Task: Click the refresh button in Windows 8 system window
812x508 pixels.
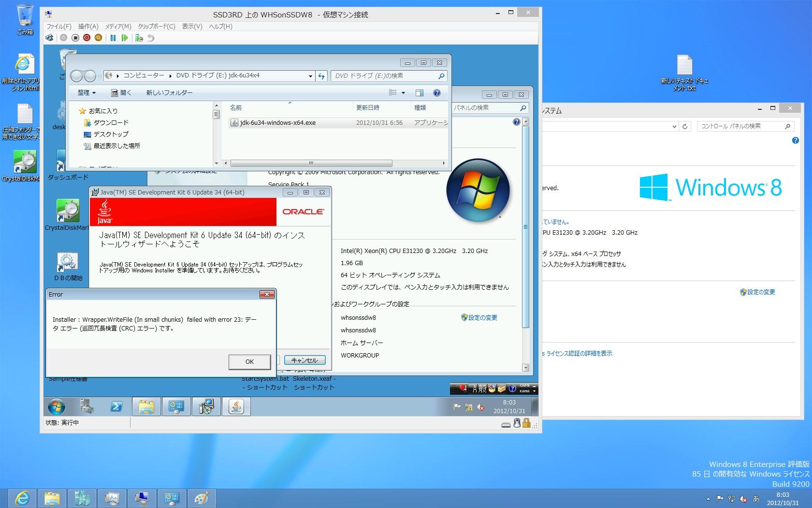Action: (685, 127)
